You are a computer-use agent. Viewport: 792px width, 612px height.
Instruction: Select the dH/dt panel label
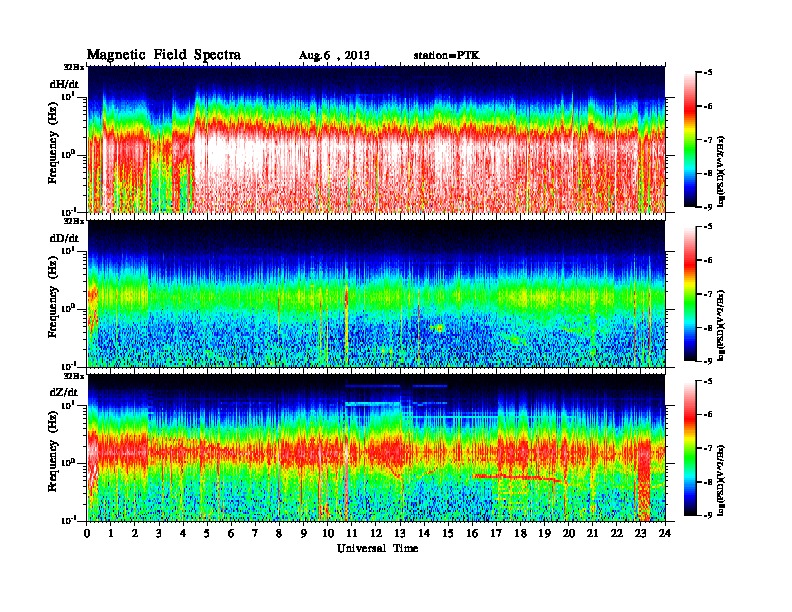coord(64,84)
